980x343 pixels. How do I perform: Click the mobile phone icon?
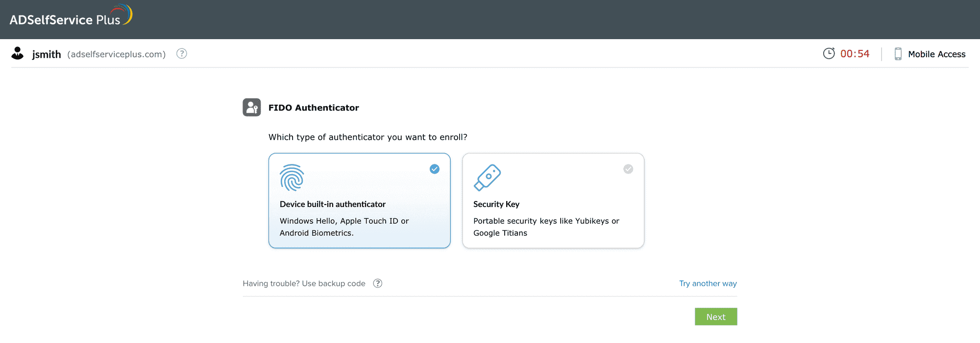click(898, 54)
